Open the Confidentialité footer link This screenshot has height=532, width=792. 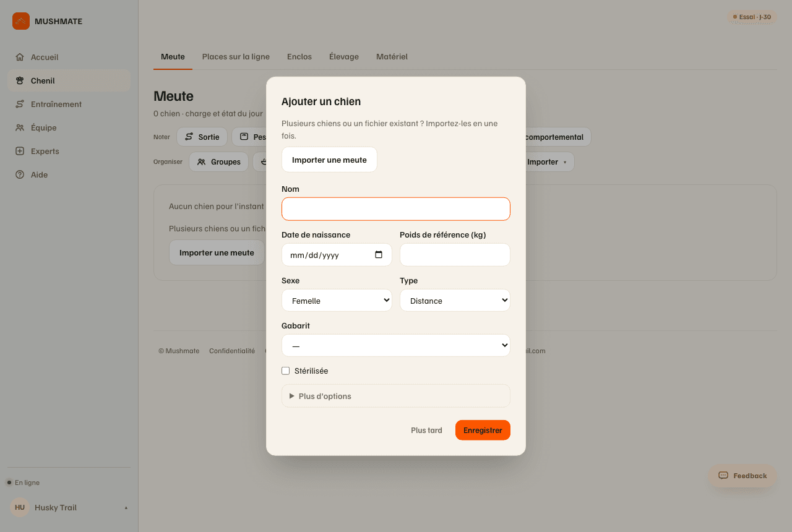pyautogui.click(x=232, y=351)
